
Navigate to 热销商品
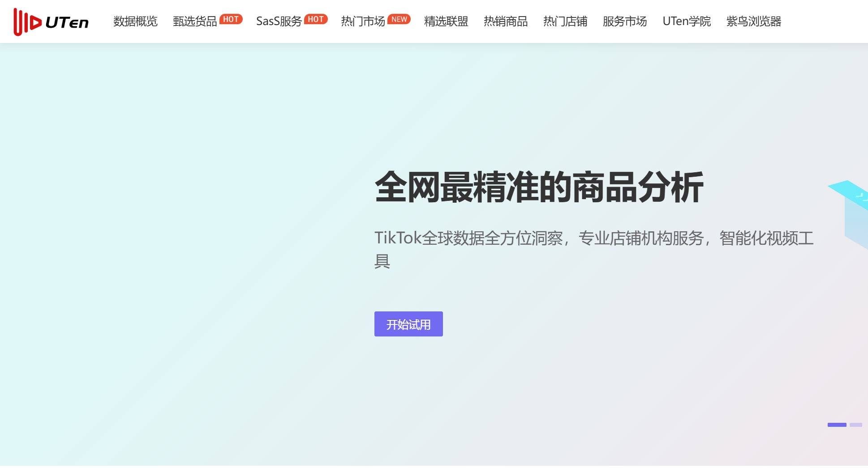pyautogui.click(x=506, y=21)
